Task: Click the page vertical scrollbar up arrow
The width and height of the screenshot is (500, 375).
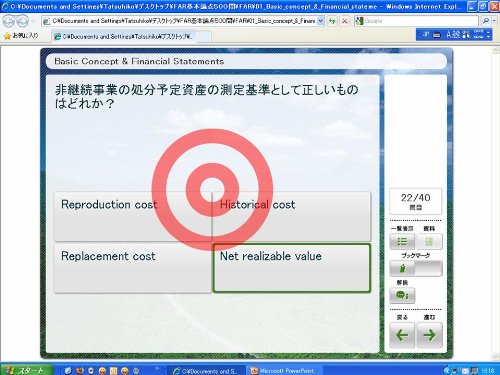Action: [x=496, y=50]
